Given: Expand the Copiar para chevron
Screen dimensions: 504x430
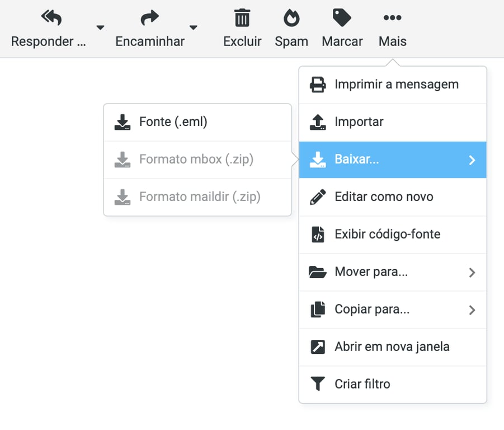Looking at the screenshot, I should pos(472,310).
